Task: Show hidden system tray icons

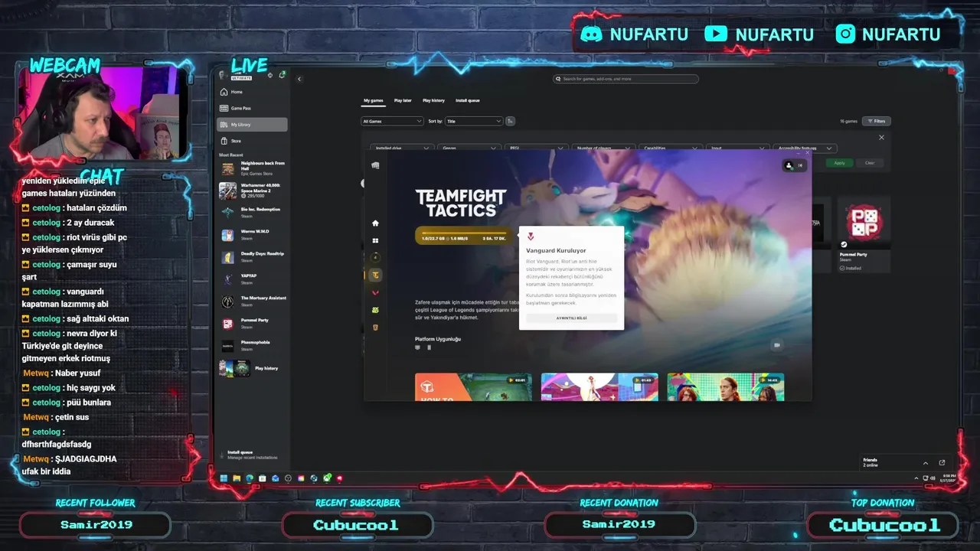Action: pyautogui.click(x=916, y=478)
